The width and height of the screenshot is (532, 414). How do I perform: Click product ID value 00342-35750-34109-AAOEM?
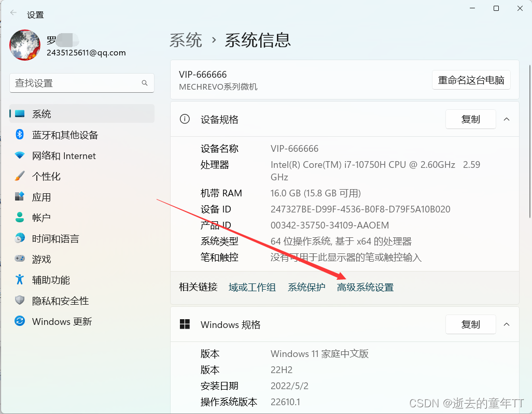pyautogui.click(x=330, y=225)
